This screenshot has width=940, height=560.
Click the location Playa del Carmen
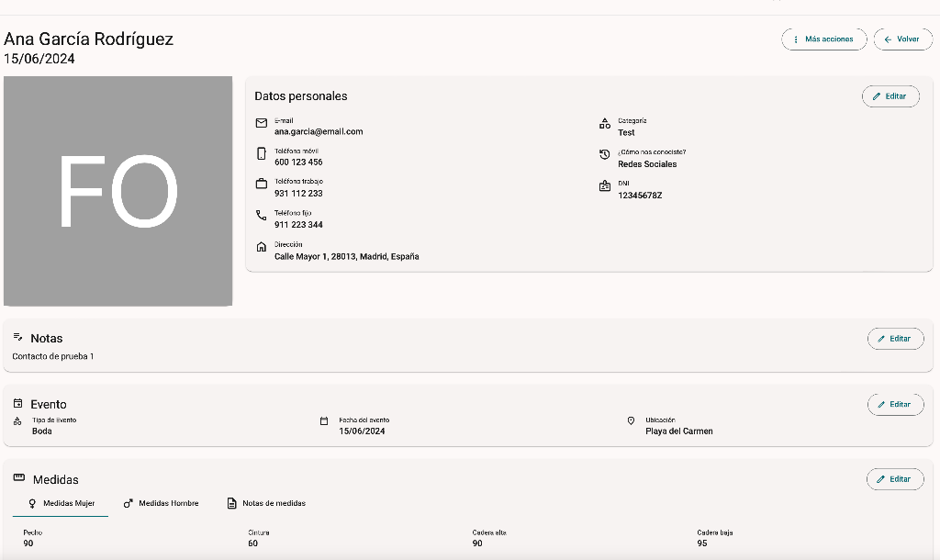(678, 431)
